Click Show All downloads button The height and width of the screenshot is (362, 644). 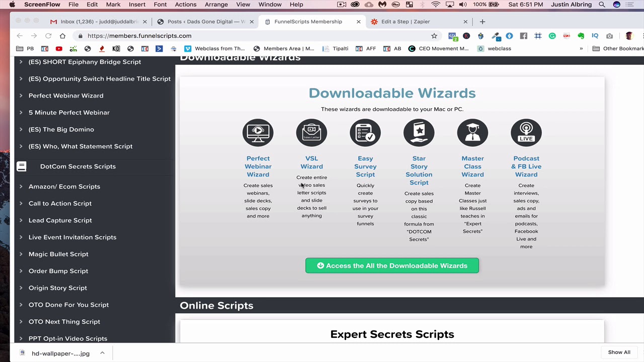pos(619,352)
